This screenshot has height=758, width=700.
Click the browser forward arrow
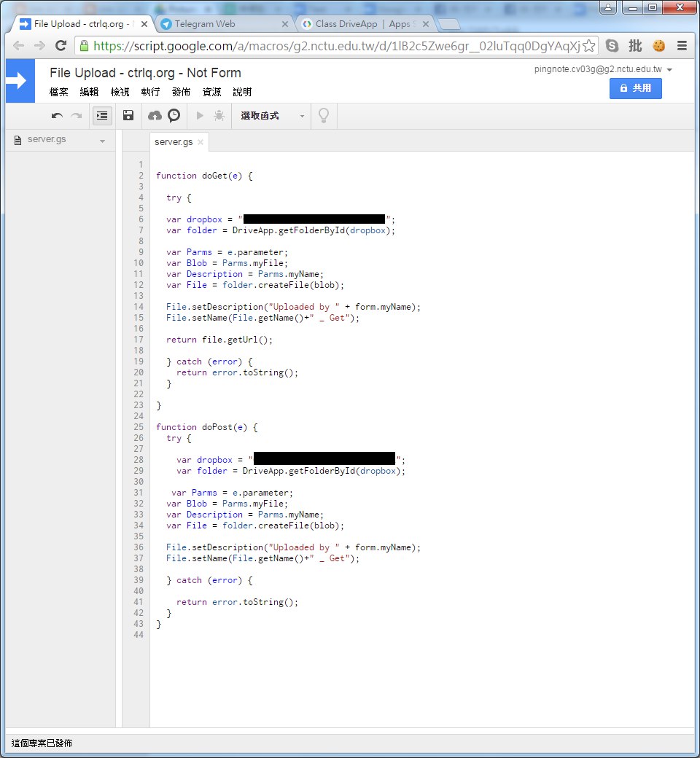39,46
